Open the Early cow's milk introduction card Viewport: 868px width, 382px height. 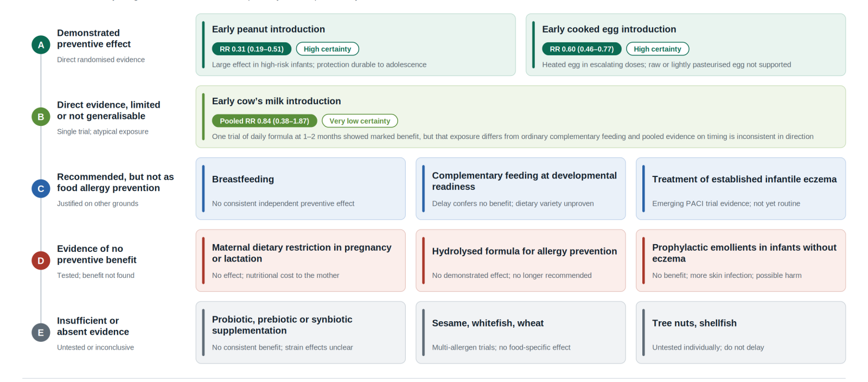coord(520,117)
